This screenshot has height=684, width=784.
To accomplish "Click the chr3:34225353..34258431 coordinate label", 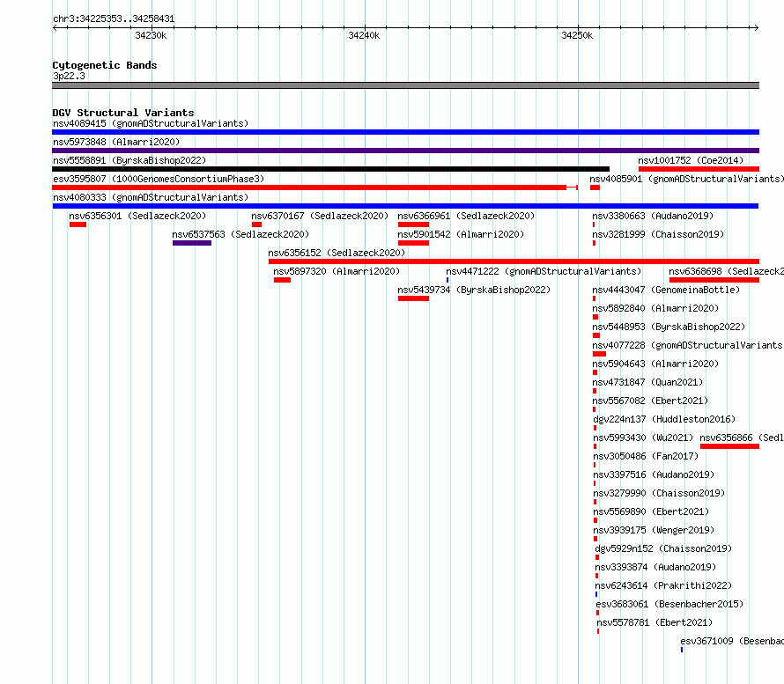I will pyautogui.click(x=114, y=19).
